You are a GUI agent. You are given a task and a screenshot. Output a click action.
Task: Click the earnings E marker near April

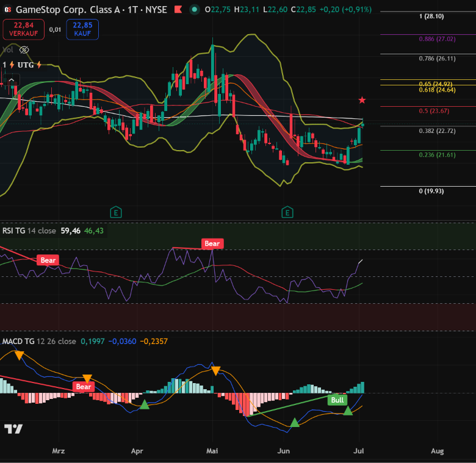click(116, 212)
